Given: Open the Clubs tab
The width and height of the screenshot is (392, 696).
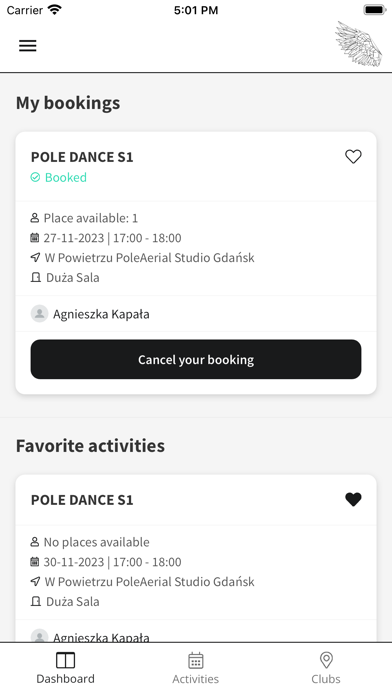Looking at the screenshot, I should pyautogui.click(x=326, y=668).
